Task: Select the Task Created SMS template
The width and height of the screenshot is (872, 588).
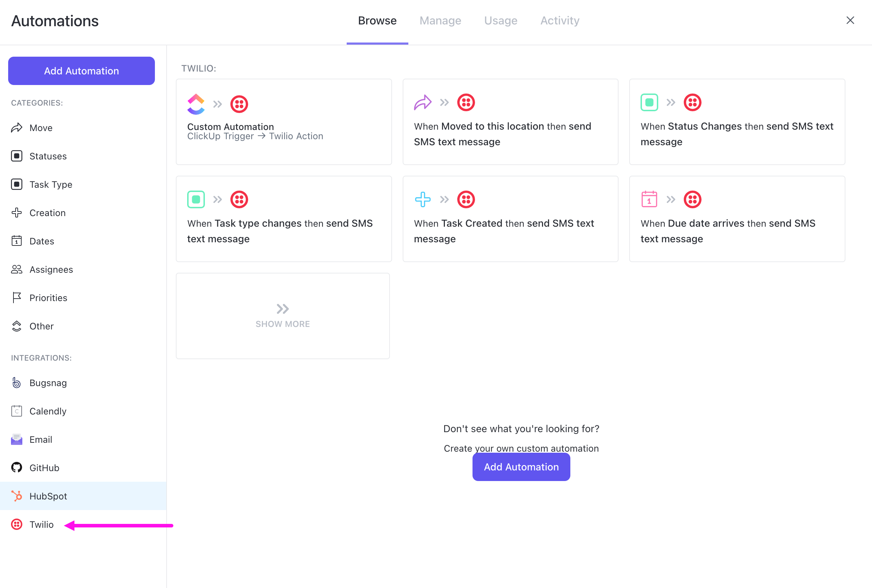Action: click(x=510, y=219)
